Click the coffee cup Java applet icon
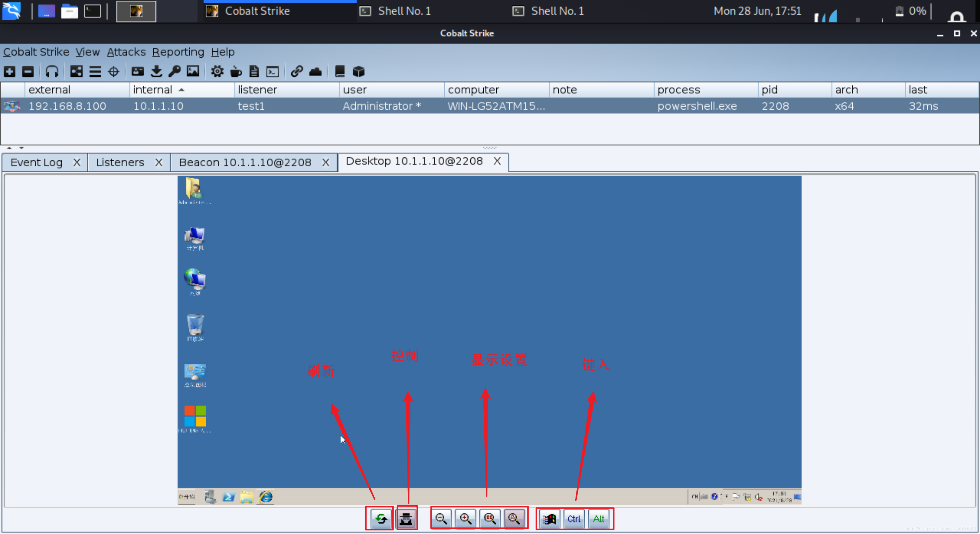The width and height of the screenshot is (980, 534). 236,71
